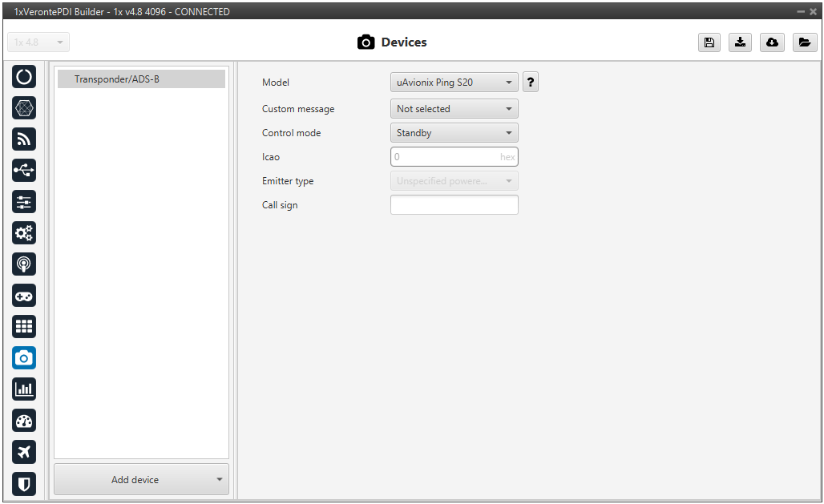
Task: Open the Model dropdown showing uAvionix Ping S20
Action: click(454, 83)
